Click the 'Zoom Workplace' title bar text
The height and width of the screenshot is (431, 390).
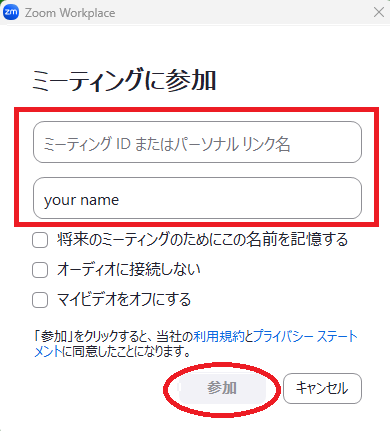tap(70, 13)
